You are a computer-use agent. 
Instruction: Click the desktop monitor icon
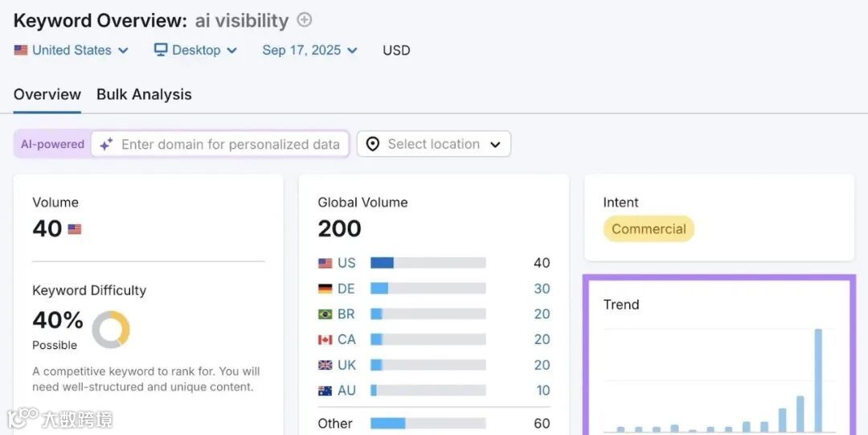point(161,50)
